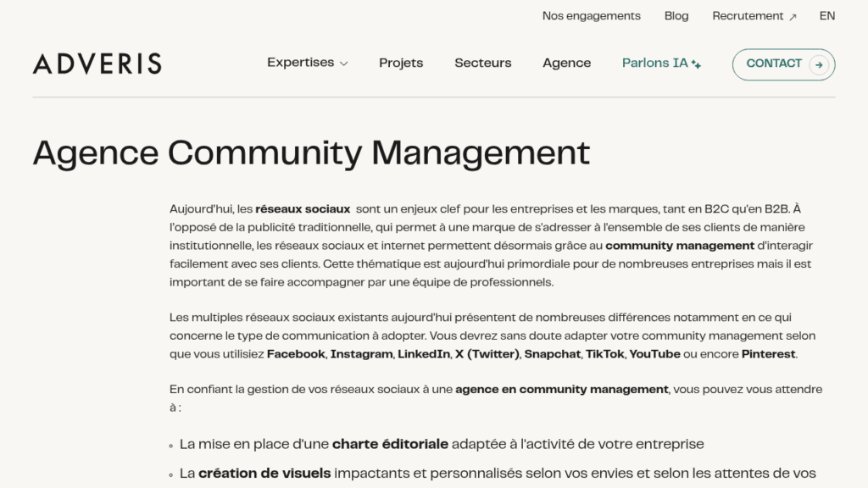The image size is (868, 488).
Task: Click the bold Pinterest text
Action: [769, 354]
